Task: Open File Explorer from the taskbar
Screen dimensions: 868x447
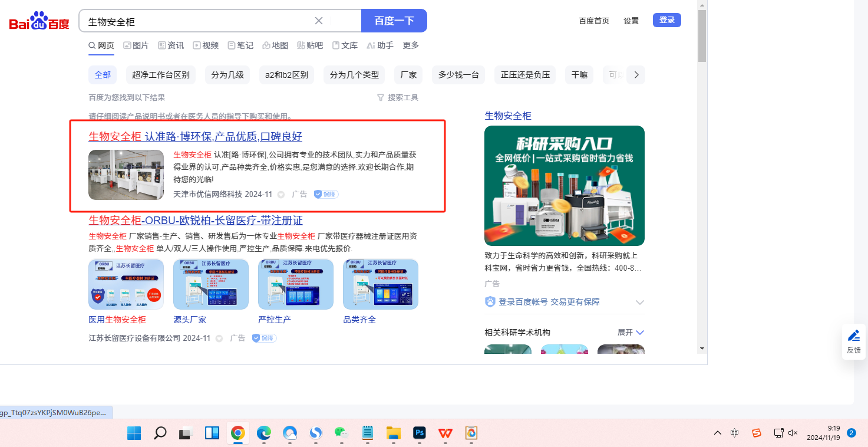Action: (x=394, y=433)
